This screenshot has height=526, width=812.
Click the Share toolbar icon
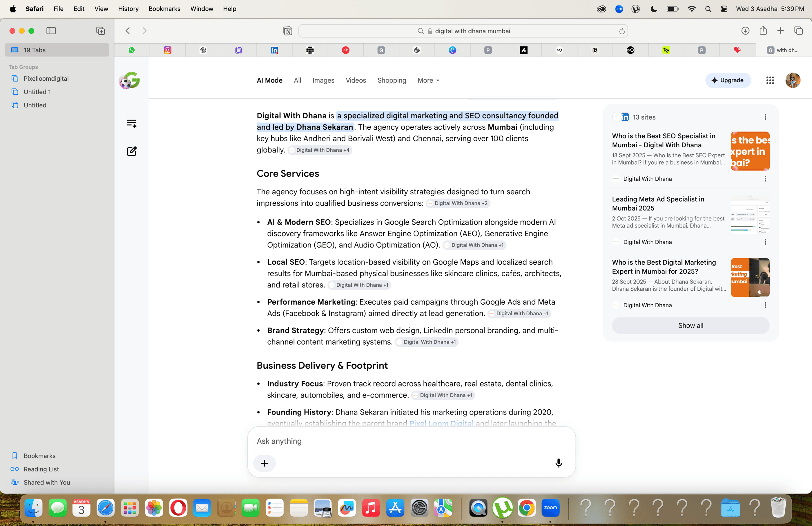pos(763,31)
